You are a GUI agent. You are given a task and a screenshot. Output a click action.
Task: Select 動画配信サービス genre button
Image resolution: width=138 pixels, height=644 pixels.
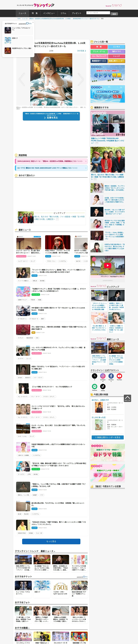(x=99, y=61)
